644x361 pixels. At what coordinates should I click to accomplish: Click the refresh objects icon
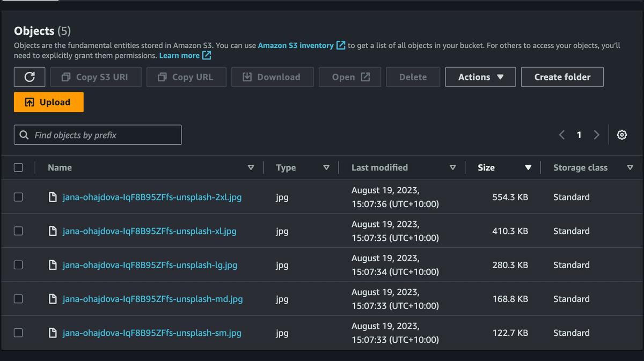30,77
